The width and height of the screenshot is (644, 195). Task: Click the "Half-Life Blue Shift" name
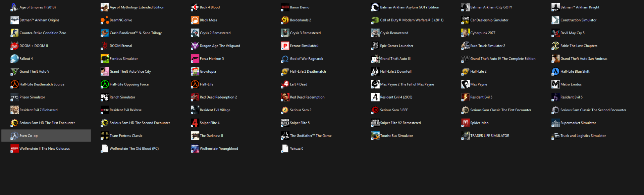click(x=575, y=71)
